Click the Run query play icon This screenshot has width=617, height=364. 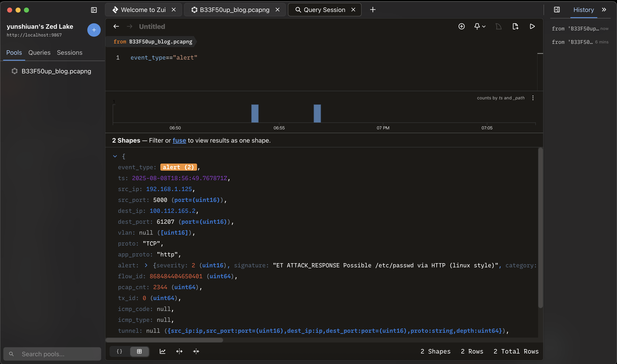532,26
